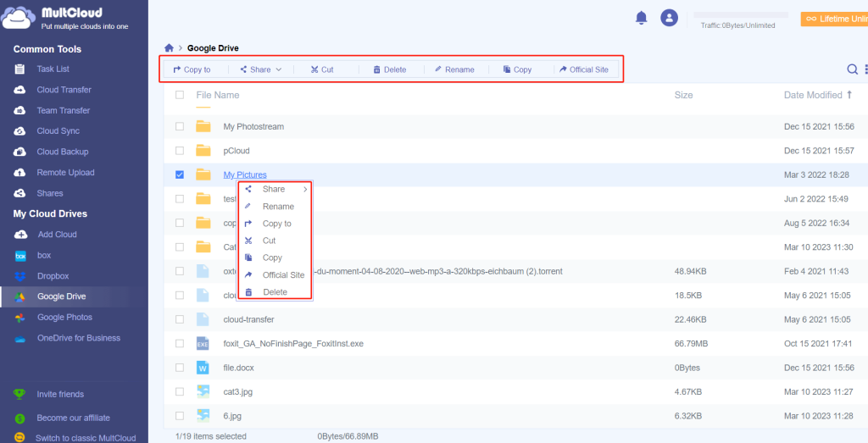
Task: Switch to classic MultCloud
Action: [x=86, y=438]
